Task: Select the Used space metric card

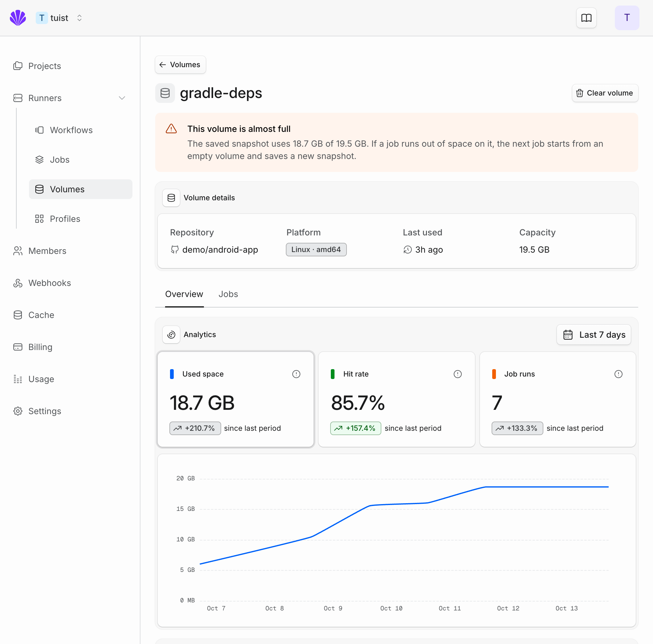Action: tap(236, 399)
